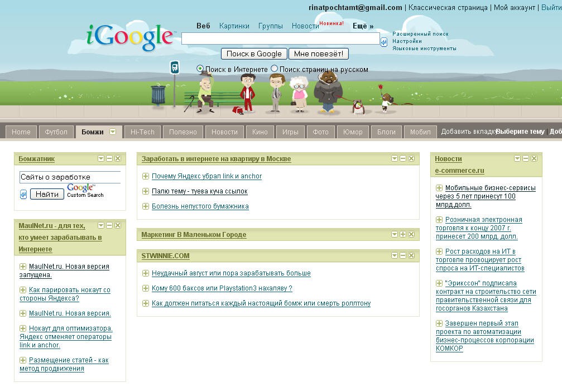The image size is (562, 392).
Task: Expand the Нокаут для оптимизатора item
Action: point(23,328)
